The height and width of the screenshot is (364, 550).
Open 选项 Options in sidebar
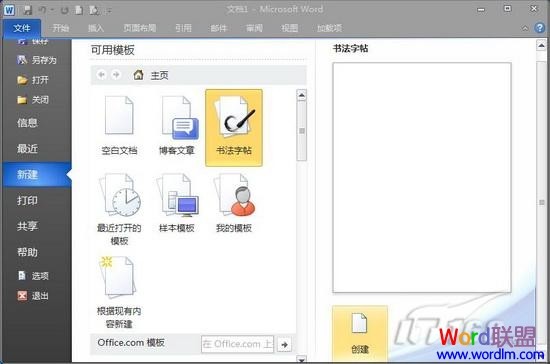(x=33, y=276)
